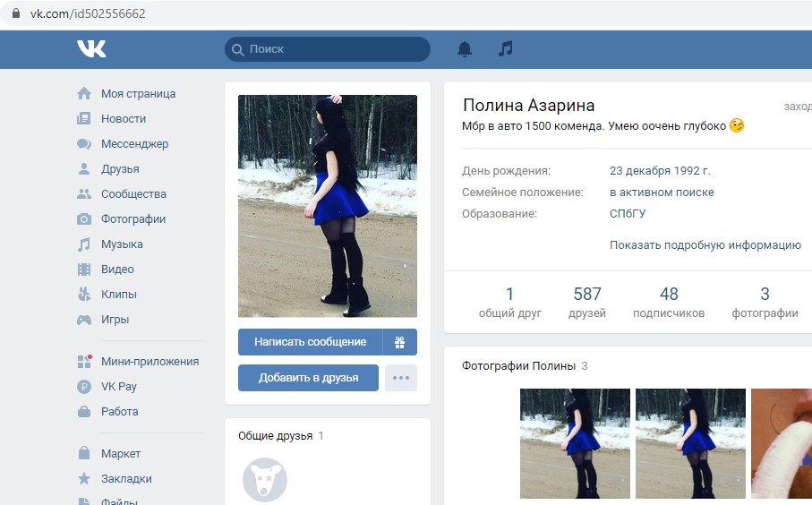Open Мини-приложения in the sidebar
812x505 pixels.
pos(150,362)
